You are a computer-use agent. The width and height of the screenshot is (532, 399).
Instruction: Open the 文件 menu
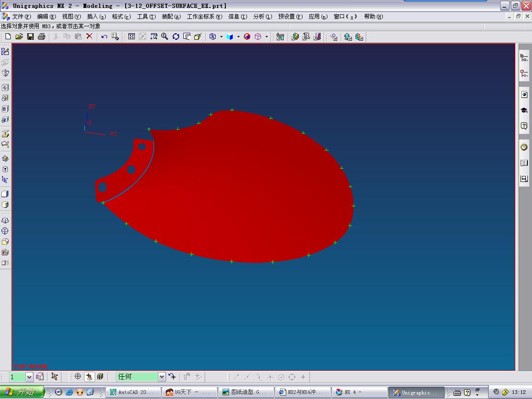point(21,16)
